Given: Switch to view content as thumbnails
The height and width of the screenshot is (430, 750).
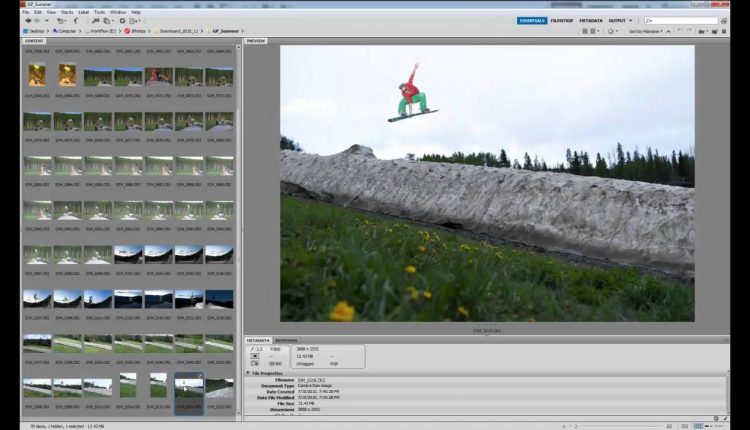Looking at the screenshot, I should 698,426.
